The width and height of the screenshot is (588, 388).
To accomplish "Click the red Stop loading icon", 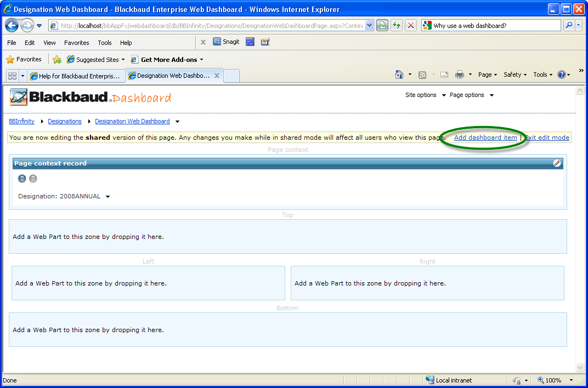I will pyautogui.click(x=411, y=25).
